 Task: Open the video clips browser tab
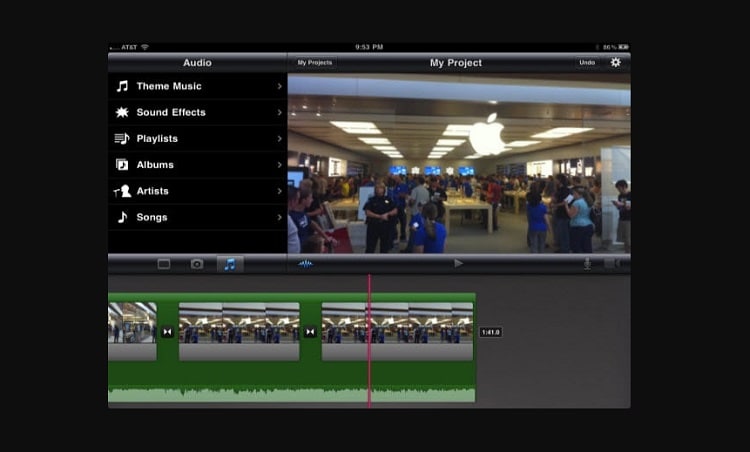tap(164, 264)
